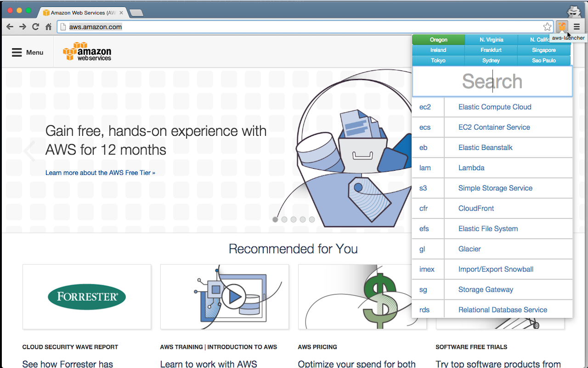Image resolution: width=588 pixels, height=368 pixels.
Task: Select the N. Virginia region
Action: (x=492, y=40)
